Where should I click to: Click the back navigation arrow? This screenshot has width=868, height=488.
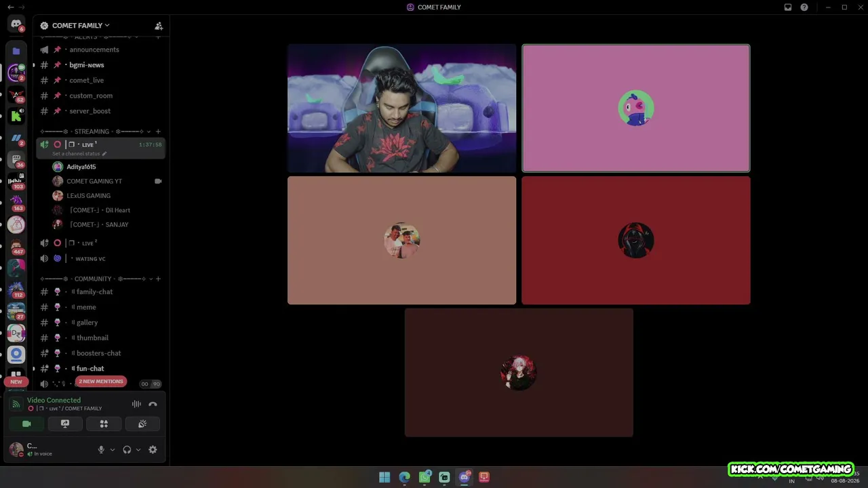coord(10,7)
